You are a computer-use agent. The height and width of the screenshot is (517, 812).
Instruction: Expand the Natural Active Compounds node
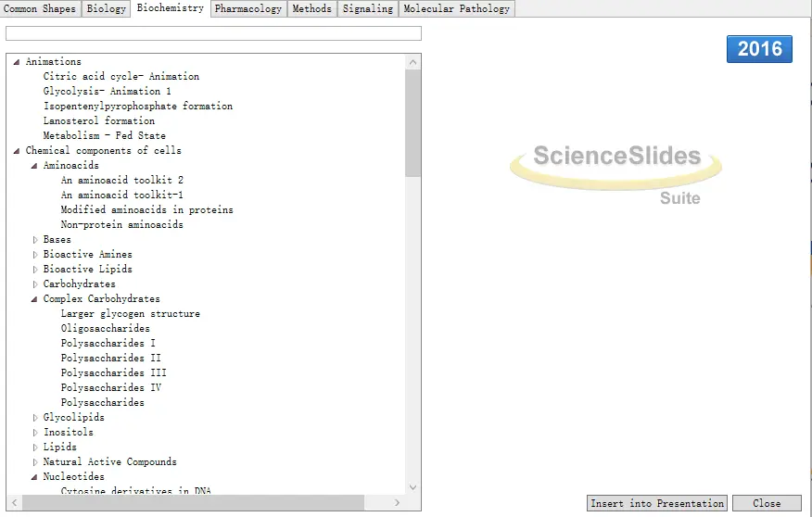tap(35, 462)
